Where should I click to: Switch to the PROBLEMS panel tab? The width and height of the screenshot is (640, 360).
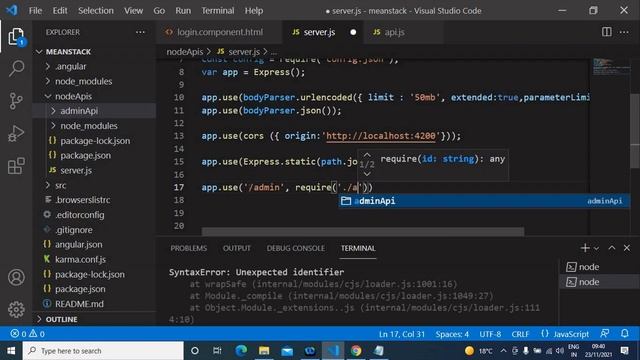[189, 248]
